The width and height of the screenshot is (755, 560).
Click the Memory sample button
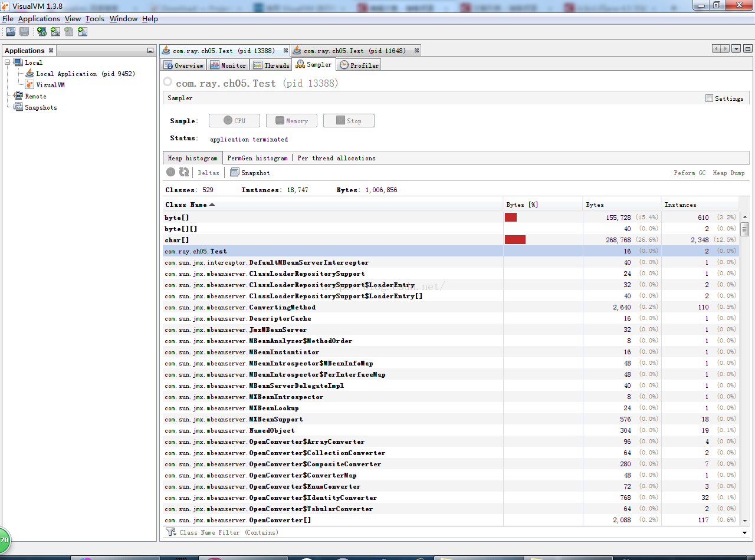pyautogui.click(x=291, y=121)
